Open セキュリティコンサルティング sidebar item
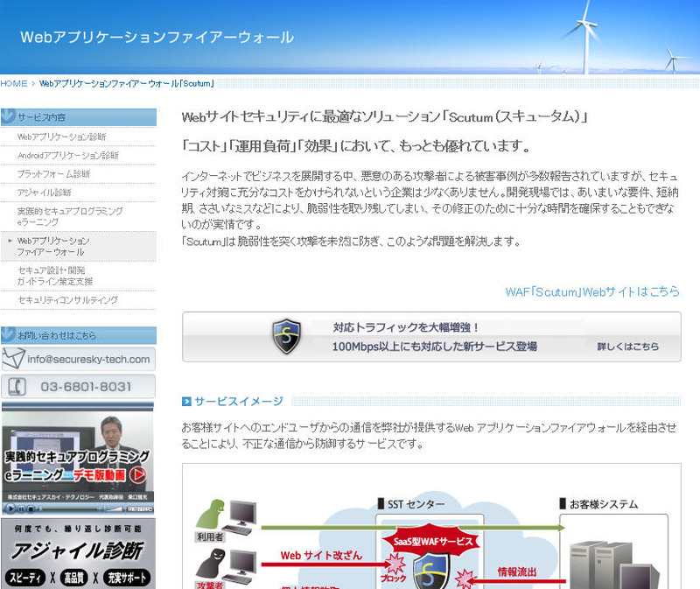Viewport: 700px width, 589px height. (68, 300)
